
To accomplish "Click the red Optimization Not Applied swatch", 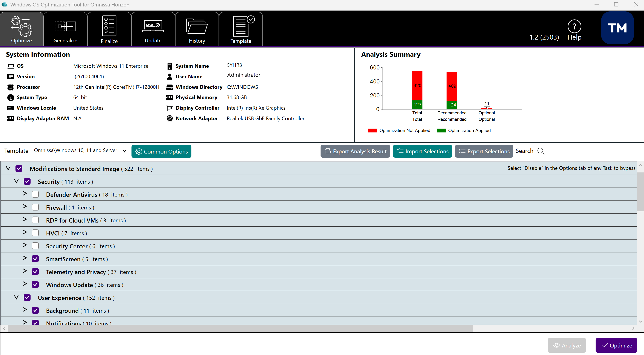I will [373, 131].
